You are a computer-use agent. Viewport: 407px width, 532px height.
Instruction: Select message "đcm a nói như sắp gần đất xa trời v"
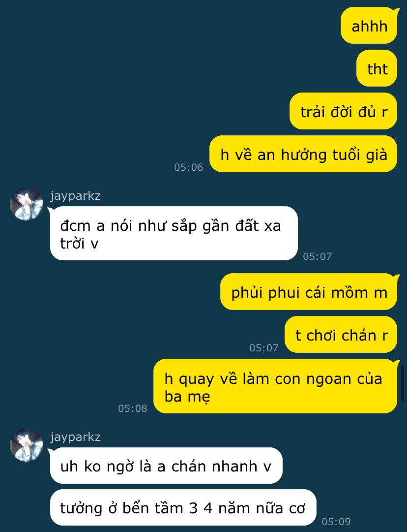tap(174, 233)
